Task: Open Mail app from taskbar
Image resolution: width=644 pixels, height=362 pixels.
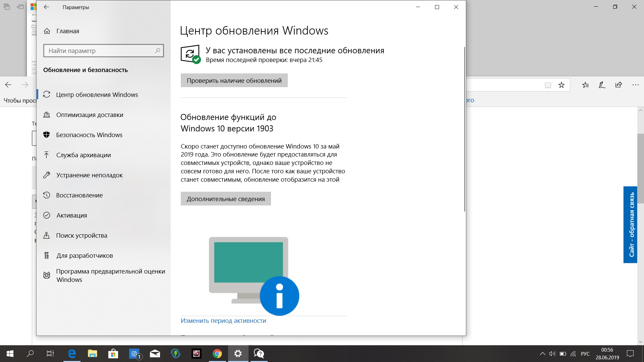Action: 155,354
